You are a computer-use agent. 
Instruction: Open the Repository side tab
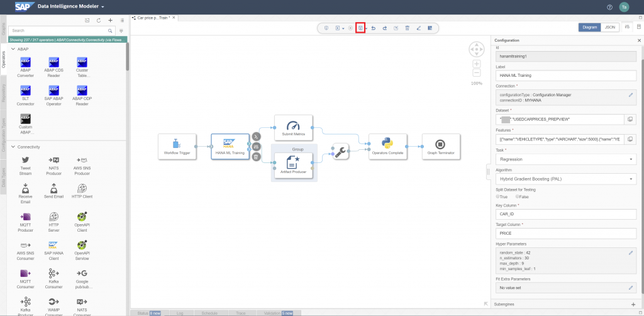click(3, 93)
